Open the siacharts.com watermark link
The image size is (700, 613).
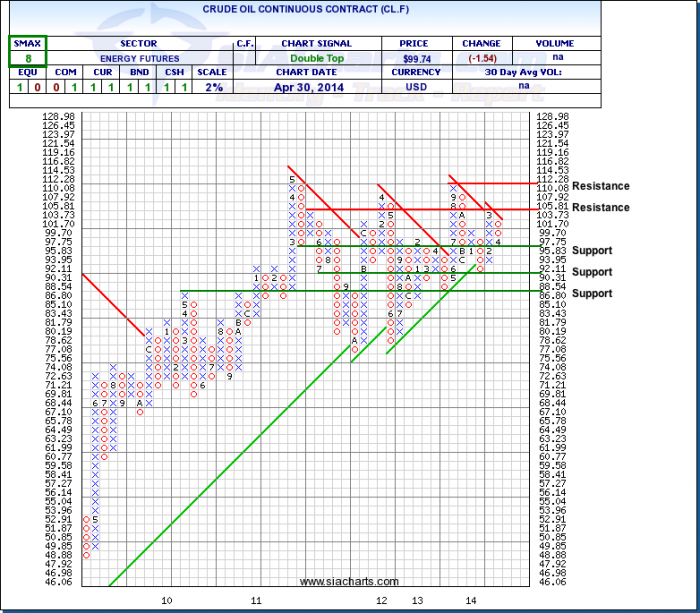tap(349, 581)
